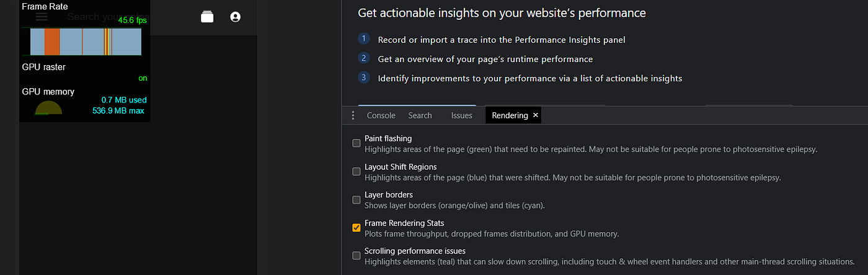Click the stacked cards library icon
868x275 pixels.
[207, 17]
